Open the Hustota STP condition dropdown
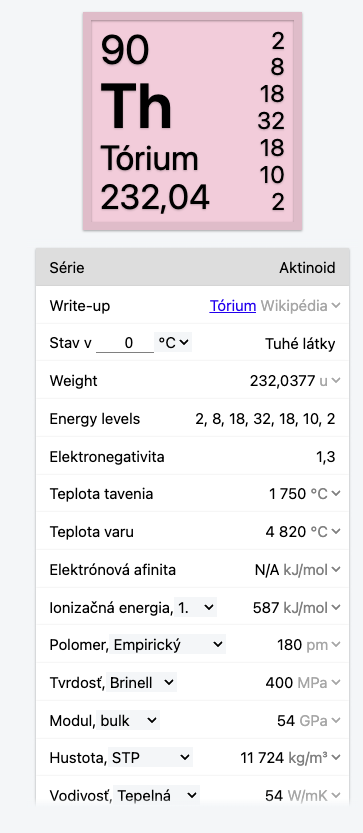 [x=150, y=758]
